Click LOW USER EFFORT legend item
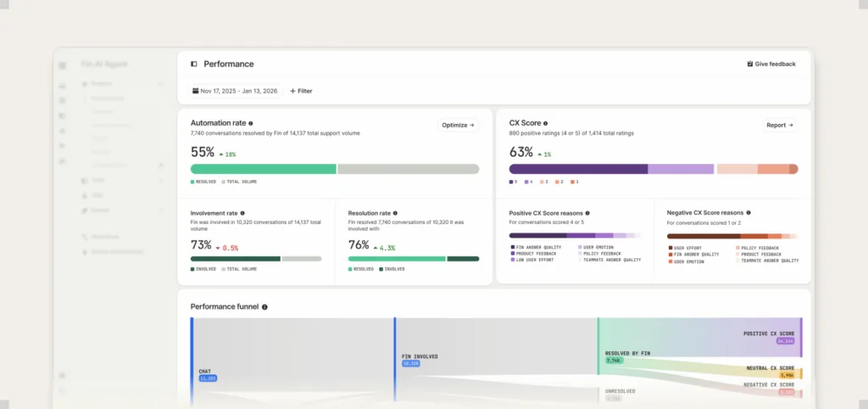Viewport: 868px width, 409px height. point(534,260)
